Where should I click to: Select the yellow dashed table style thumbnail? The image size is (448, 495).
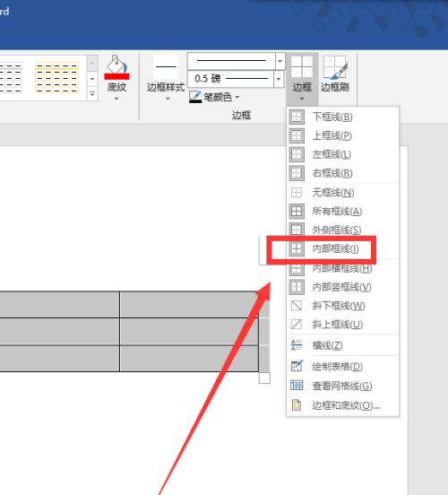[56, 78]
